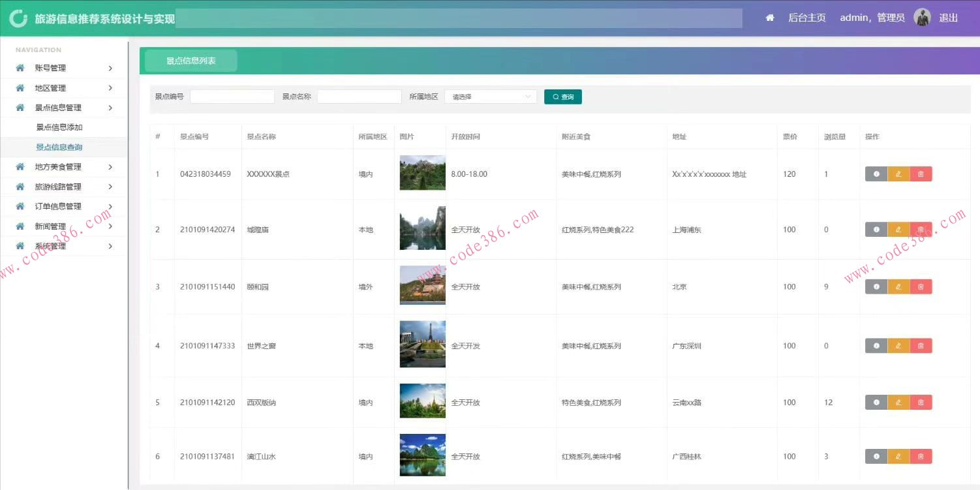Open details for XXXXXX景点 using its gray info icon

click(x=876, y=174)
